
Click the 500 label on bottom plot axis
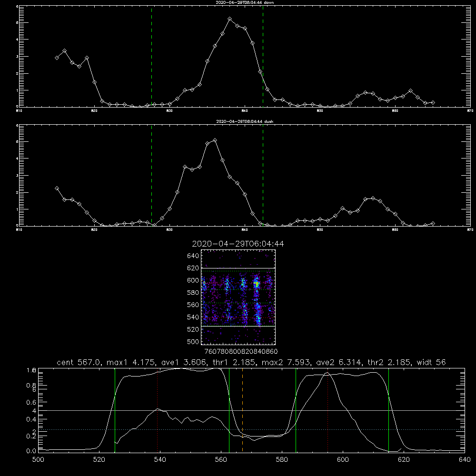(38, 460)
